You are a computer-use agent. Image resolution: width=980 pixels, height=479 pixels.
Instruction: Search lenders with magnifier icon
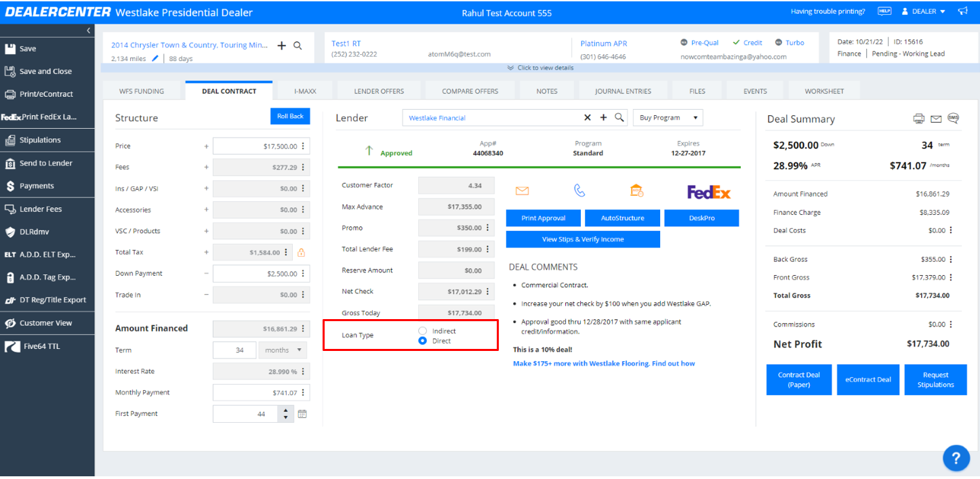coord(619,118)
